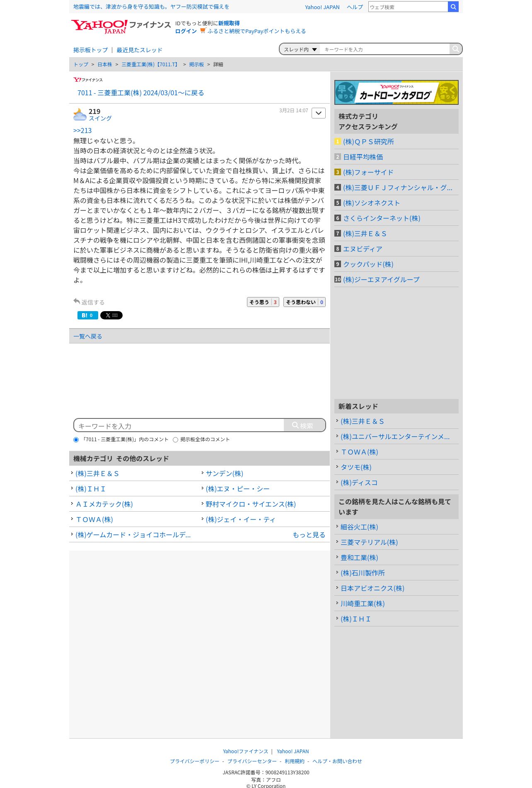Open ranking item さくらインターネット(株)
The width and height of the screenshot is (532, 788).
(x=382, y=218)
